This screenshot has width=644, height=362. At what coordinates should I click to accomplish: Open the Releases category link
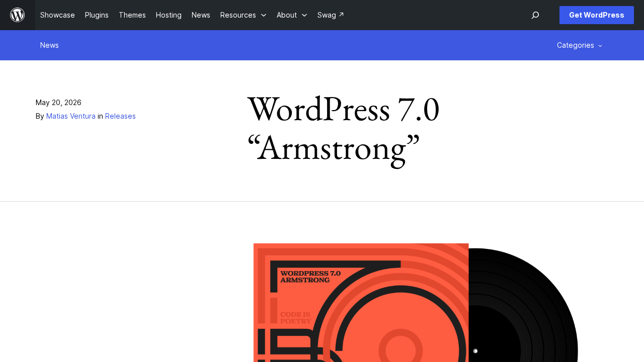point(120,116)
